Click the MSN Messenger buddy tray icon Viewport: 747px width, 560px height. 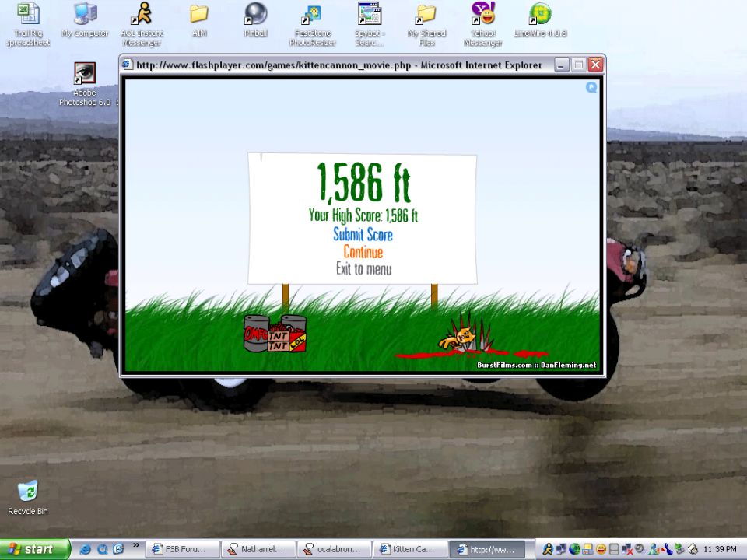(x=654, y=549)
